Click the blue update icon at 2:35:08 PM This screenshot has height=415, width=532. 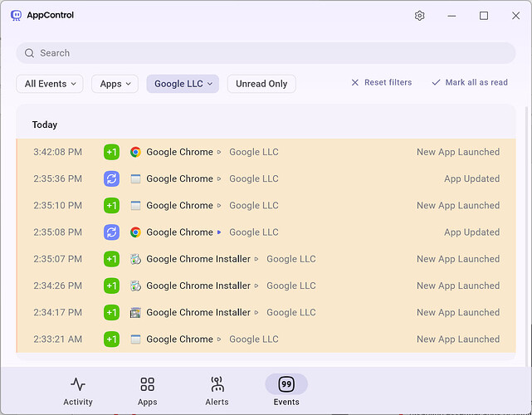click(x=111, y=232)
